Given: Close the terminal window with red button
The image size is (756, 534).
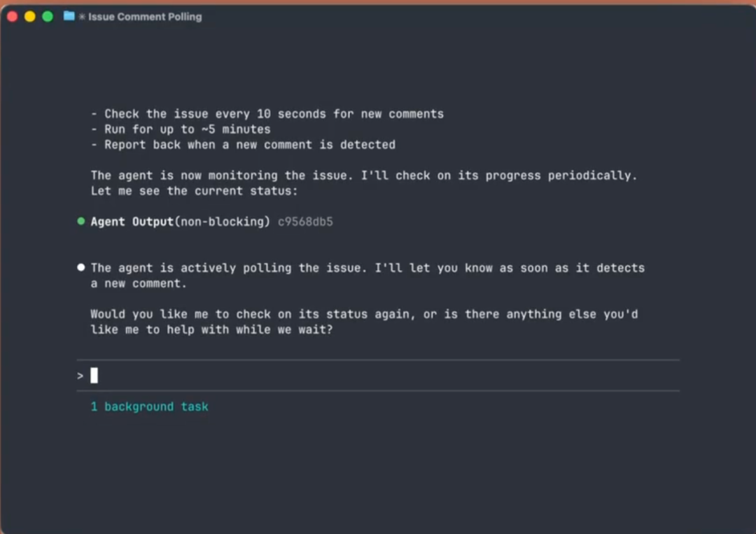Looking at the screenshot, I should pos(12,16).
